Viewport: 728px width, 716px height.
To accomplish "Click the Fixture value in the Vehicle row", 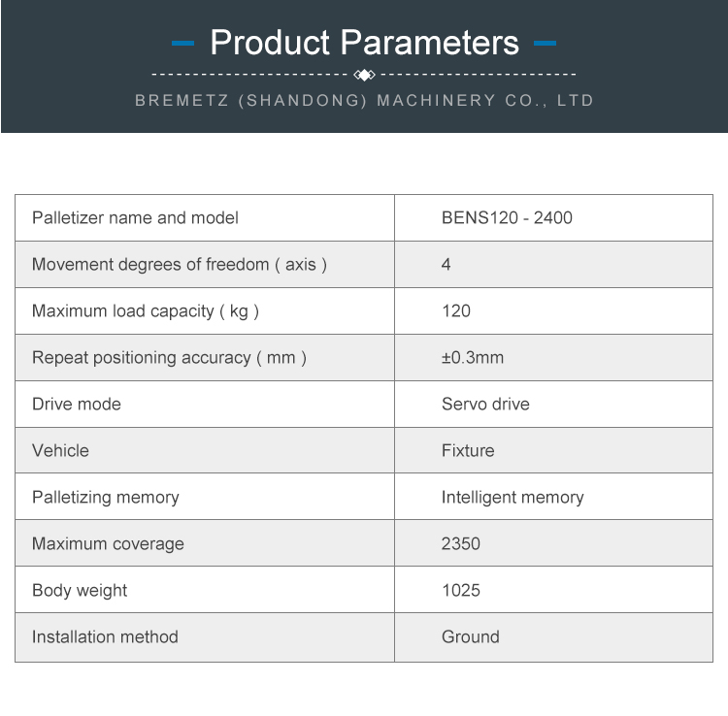I will tap(468, 450).
